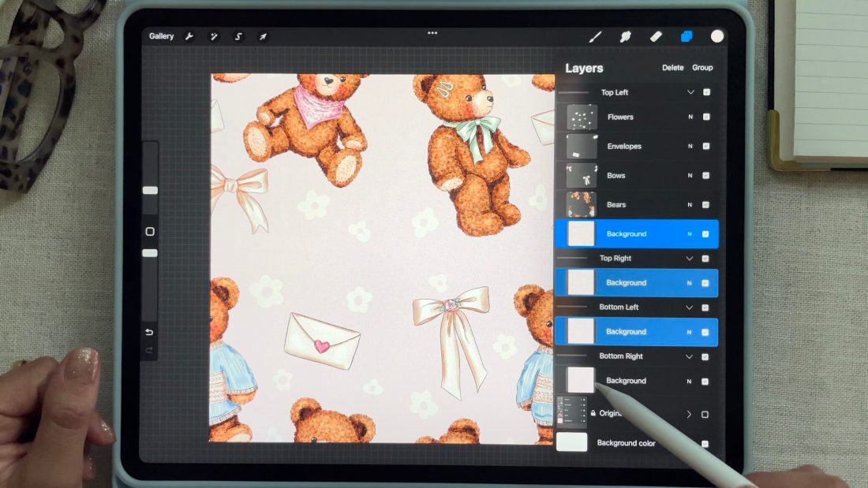The height and width of the screenshot is (488, 868).
Task: Select the Top Left Background layer name
Action: point(626,234)
